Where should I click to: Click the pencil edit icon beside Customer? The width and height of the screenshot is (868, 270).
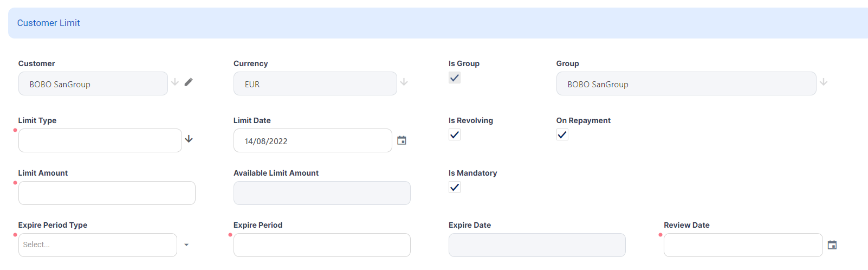click(x=189, y=82)
